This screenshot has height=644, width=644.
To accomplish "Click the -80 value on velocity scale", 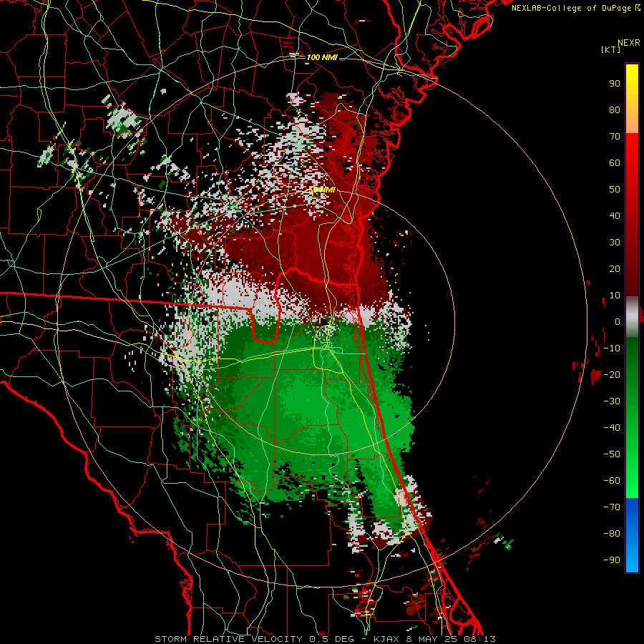I will pos(612,534).
